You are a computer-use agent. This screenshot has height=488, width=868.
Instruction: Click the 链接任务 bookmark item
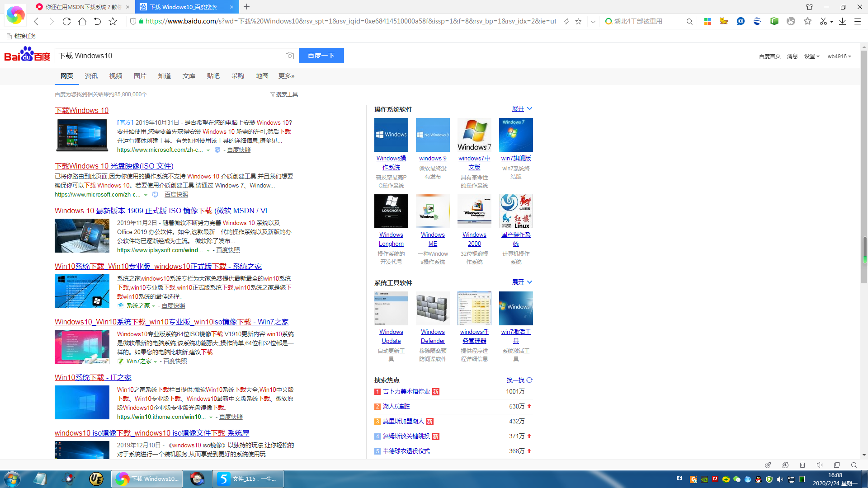click(21, 36)
